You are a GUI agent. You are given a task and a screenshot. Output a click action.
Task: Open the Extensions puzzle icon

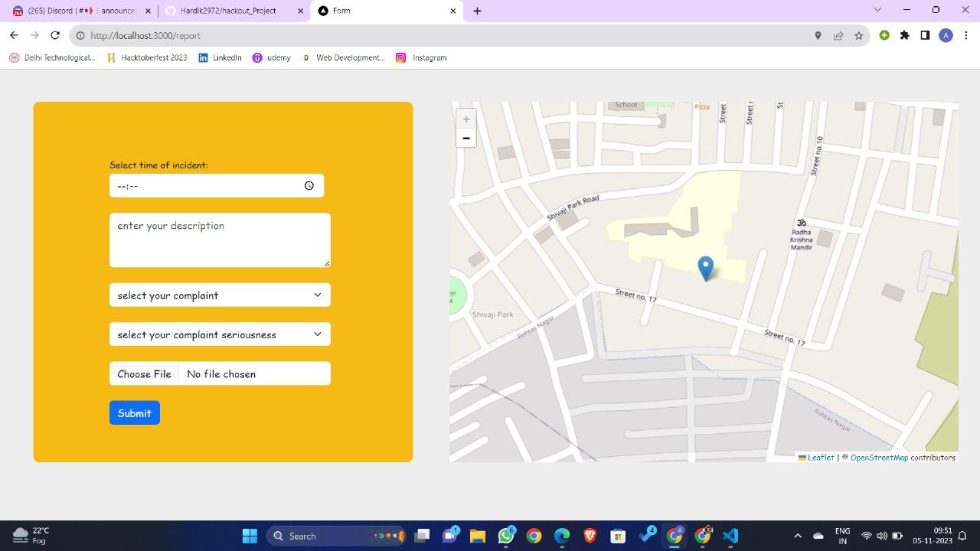[905, 35]
